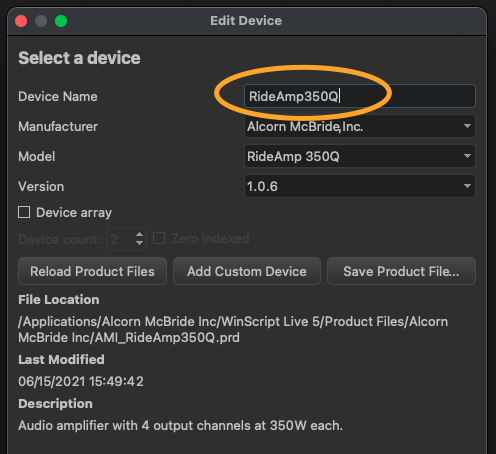Expand the Model dropdown arrow

pos(467,156)
